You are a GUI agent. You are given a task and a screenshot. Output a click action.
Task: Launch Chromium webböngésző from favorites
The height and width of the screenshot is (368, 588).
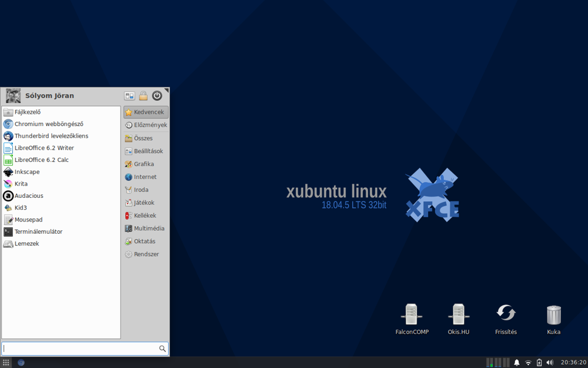coord(49,124)
